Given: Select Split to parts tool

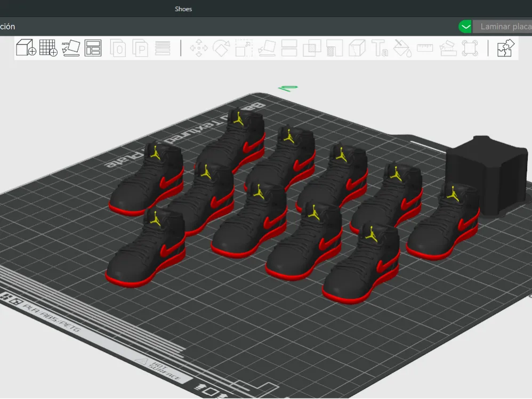Looking at the screenshot, I should 140,48.
